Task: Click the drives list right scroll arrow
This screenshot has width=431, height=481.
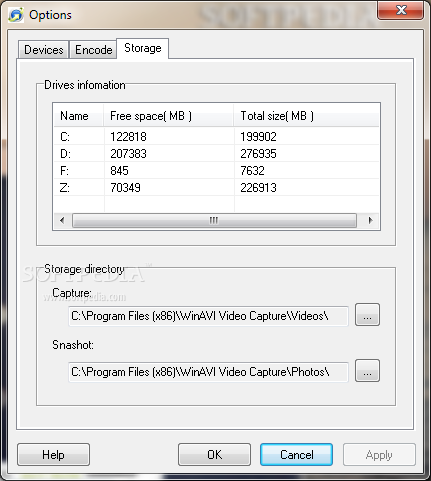Action: click(370, 220)
